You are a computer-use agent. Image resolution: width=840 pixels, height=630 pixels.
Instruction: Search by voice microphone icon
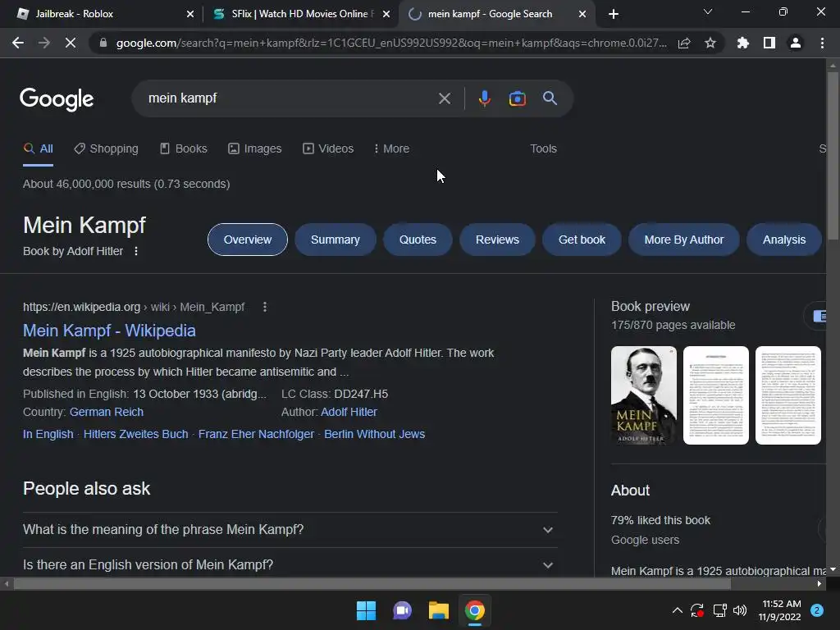click(x=484, y=98)
